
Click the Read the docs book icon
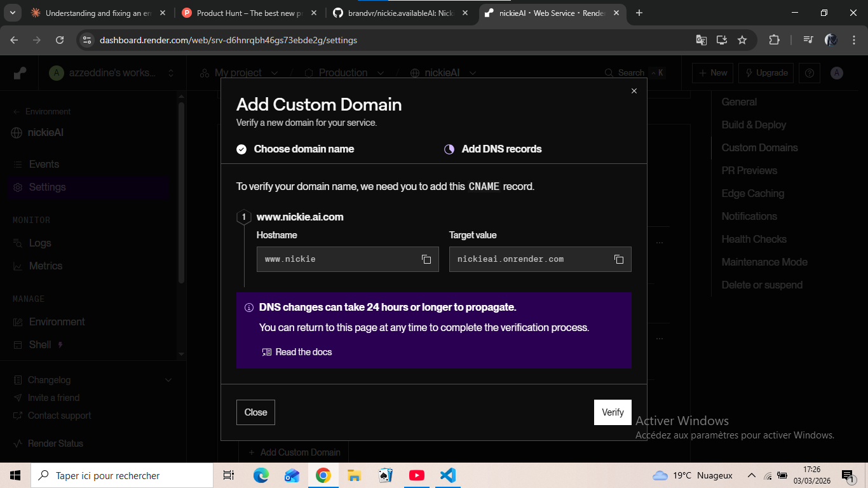click(x=266, y=351)
